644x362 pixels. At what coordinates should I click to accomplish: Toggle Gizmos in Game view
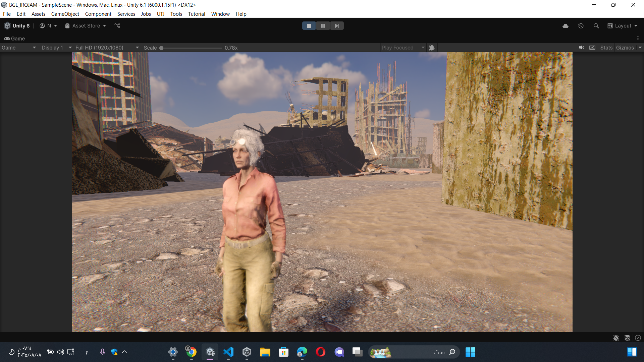tap(625, 48)
